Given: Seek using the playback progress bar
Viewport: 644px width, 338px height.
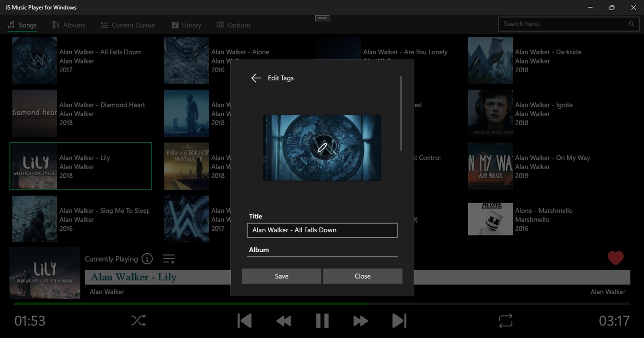Looking at the screenshot, I should tap(276, 304).
